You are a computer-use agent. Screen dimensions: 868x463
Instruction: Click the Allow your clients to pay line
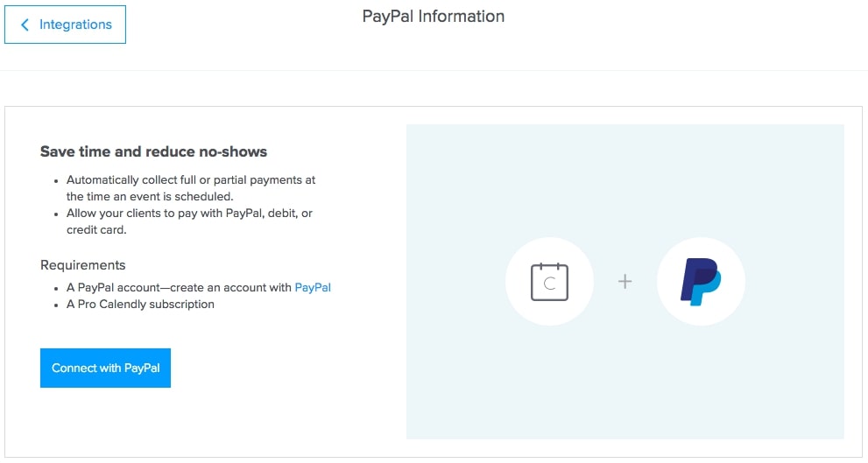(x=189, y=213)
